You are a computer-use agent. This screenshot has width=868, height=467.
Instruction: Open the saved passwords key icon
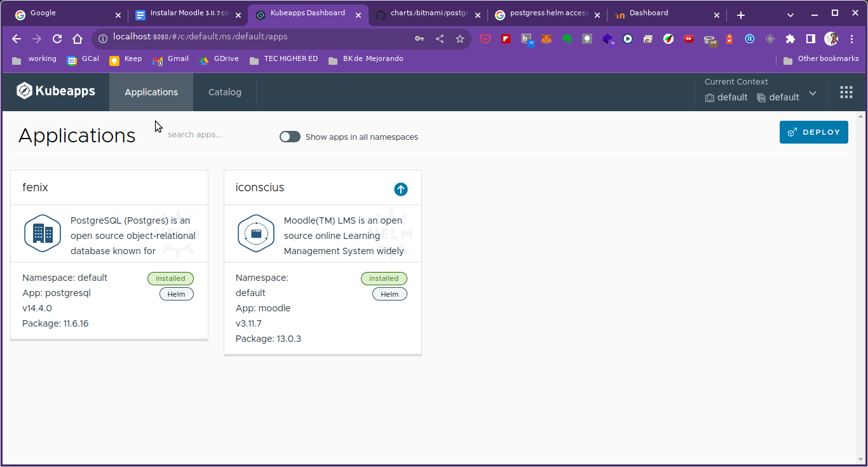419,39
